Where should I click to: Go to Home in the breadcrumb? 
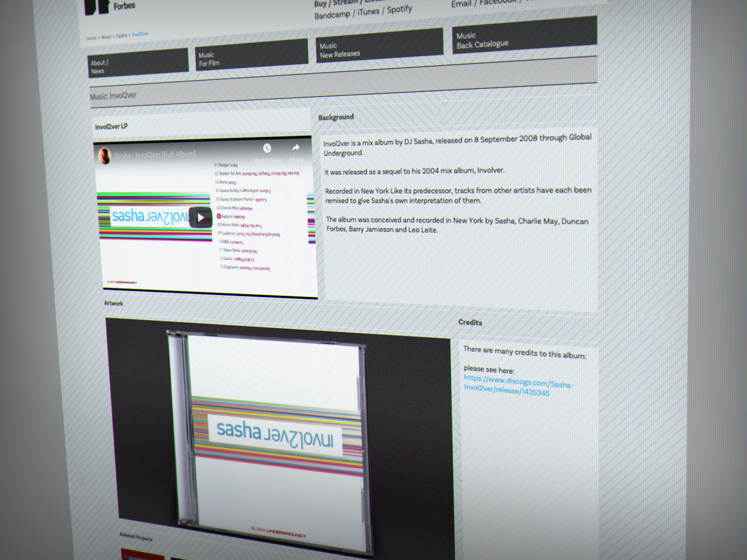click(91, 38)
